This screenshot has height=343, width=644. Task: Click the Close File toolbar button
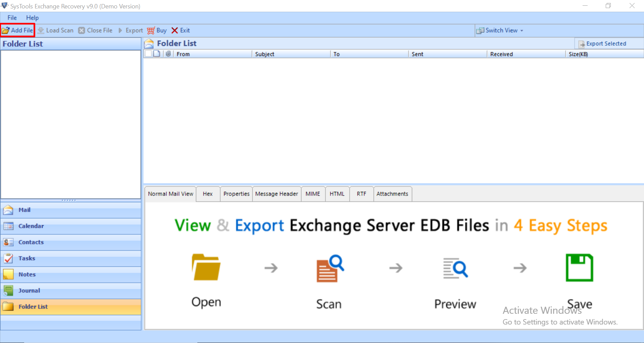(95, 30)
